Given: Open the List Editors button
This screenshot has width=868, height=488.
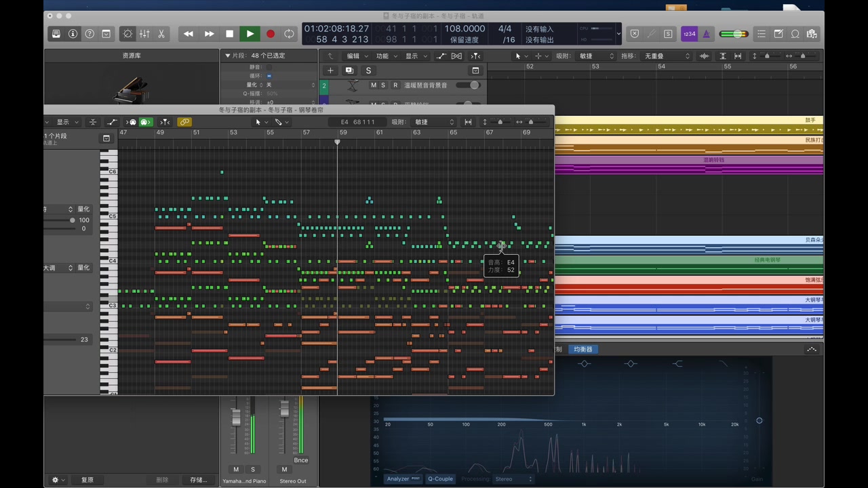Looking at the screenshot, I should pyautogui.click(x=762, y=34).
